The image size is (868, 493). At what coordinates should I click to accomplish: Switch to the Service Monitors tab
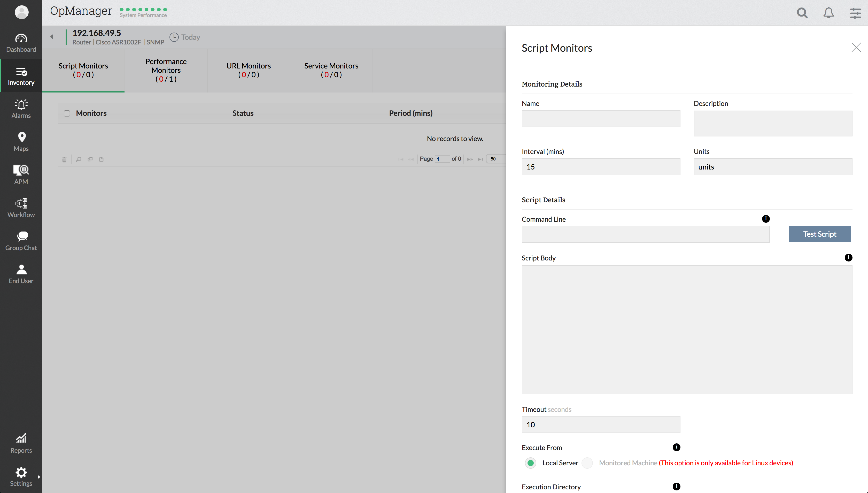331,70
